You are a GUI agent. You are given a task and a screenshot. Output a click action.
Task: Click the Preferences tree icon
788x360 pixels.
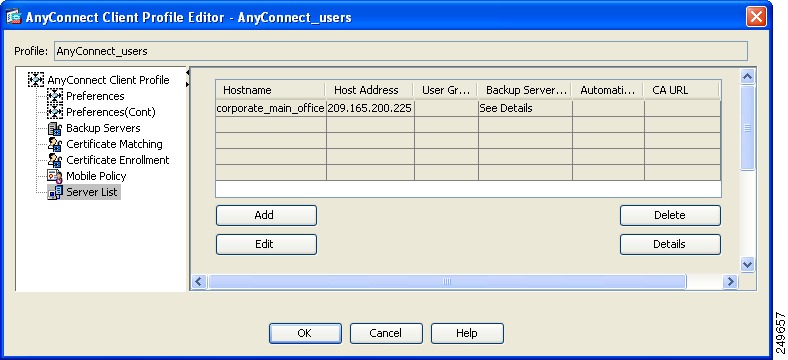[55, 96]
